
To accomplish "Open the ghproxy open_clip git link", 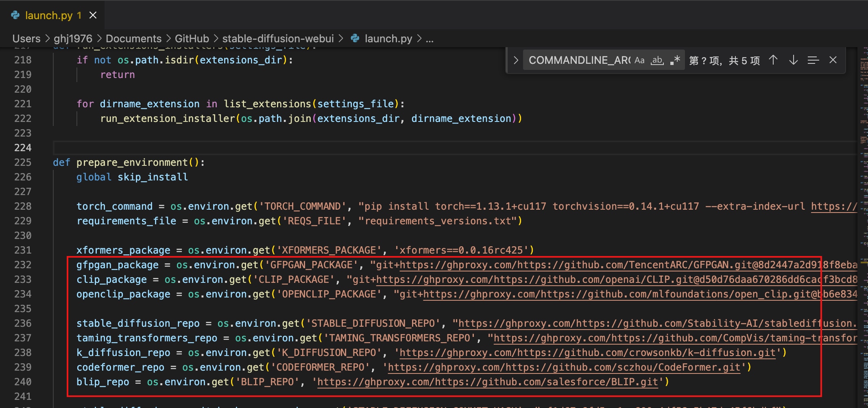I will click(x=640, y=294).
